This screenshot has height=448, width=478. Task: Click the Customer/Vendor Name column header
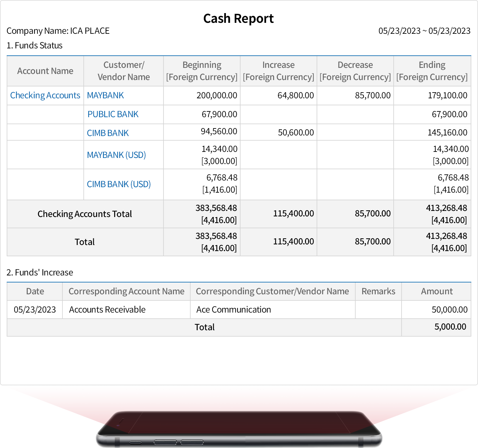(124, 71)
